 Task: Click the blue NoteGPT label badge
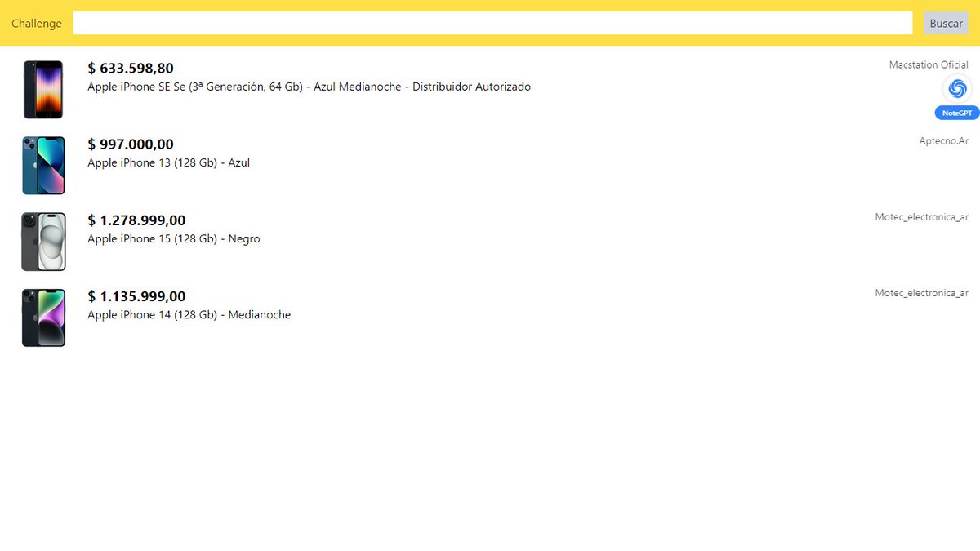pyautogui.click(x=957, y=113)
